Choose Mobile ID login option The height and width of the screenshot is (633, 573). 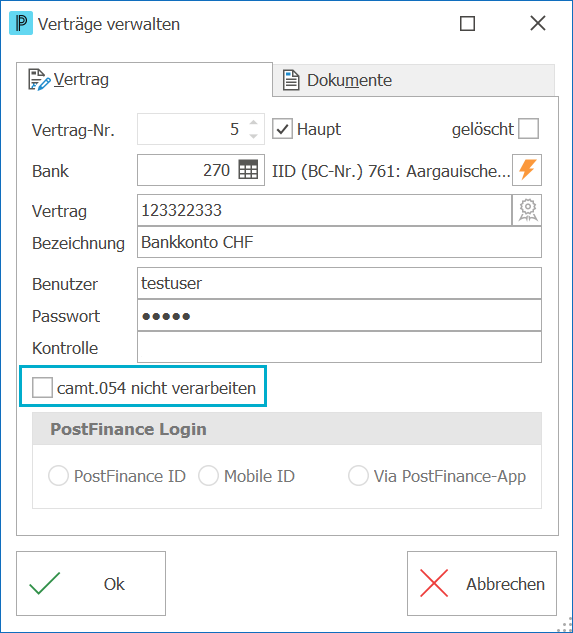208,476
